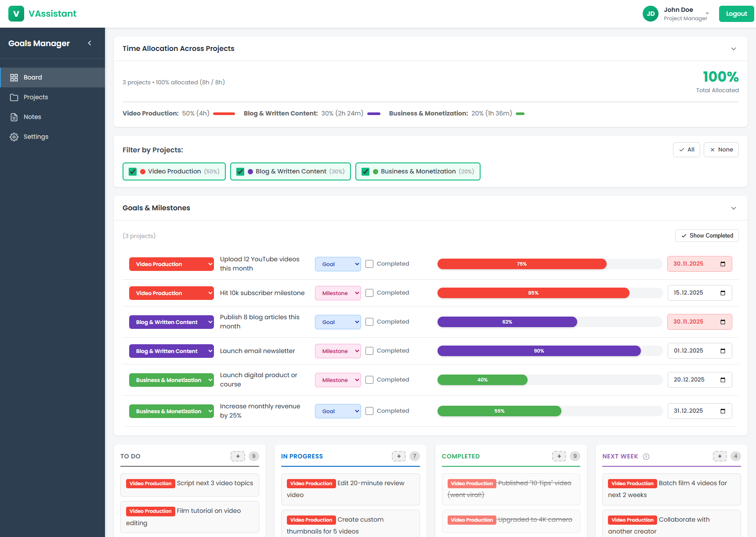This screenshot has width=756, height=537.
Task: Open the Board icon in sidebar
Action: click(14, 77)
